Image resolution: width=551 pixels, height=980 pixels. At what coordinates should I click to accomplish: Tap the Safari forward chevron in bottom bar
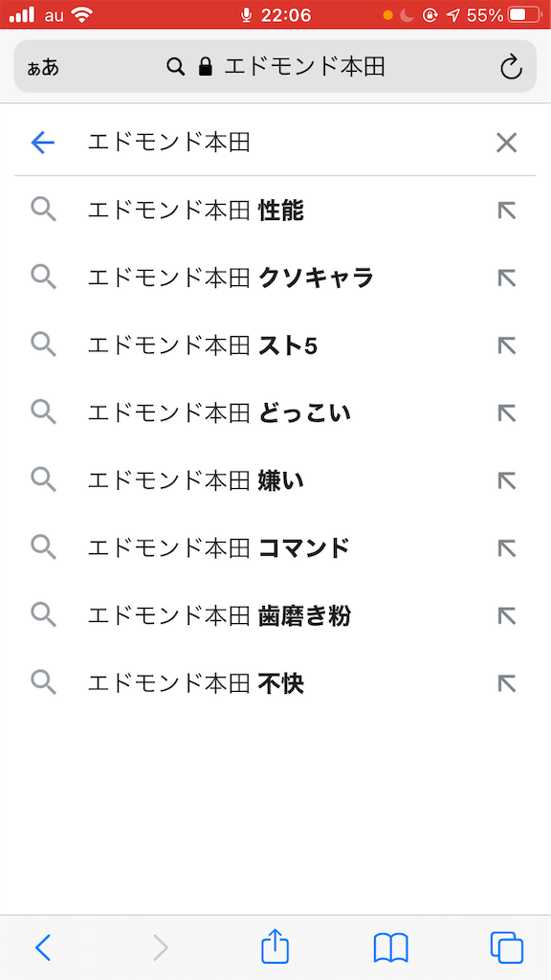click(161, 947)
